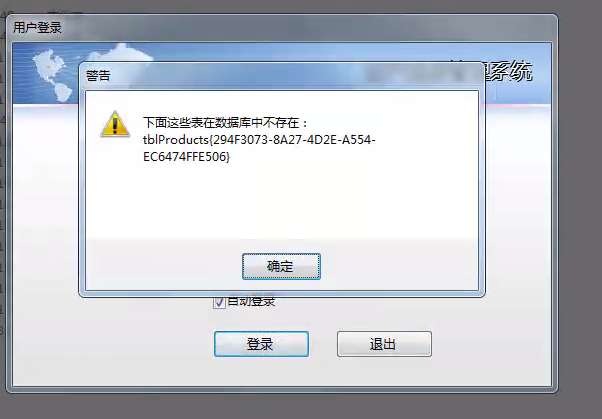Click the EC6474FFE506 text line
Viewport: 602px width, 419px height.
pyautogui.click(x=186, y=157)
